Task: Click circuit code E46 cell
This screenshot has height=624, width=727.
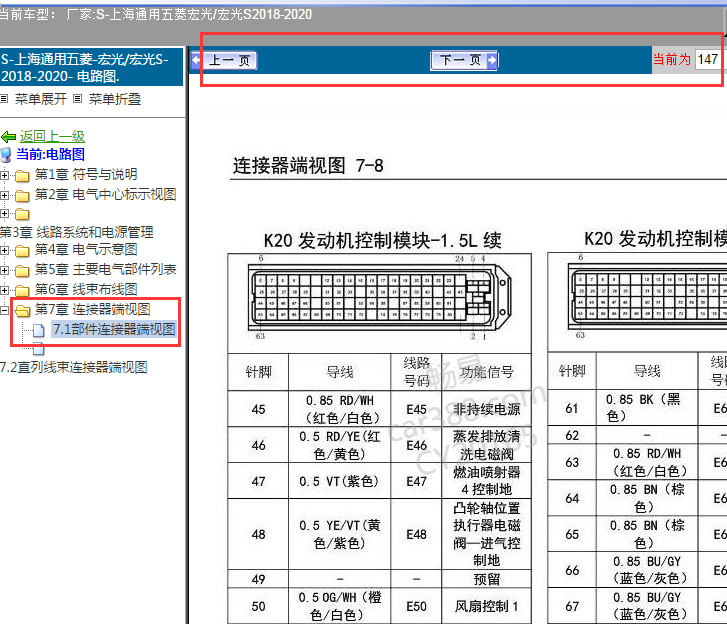Action: pos(416,445)
